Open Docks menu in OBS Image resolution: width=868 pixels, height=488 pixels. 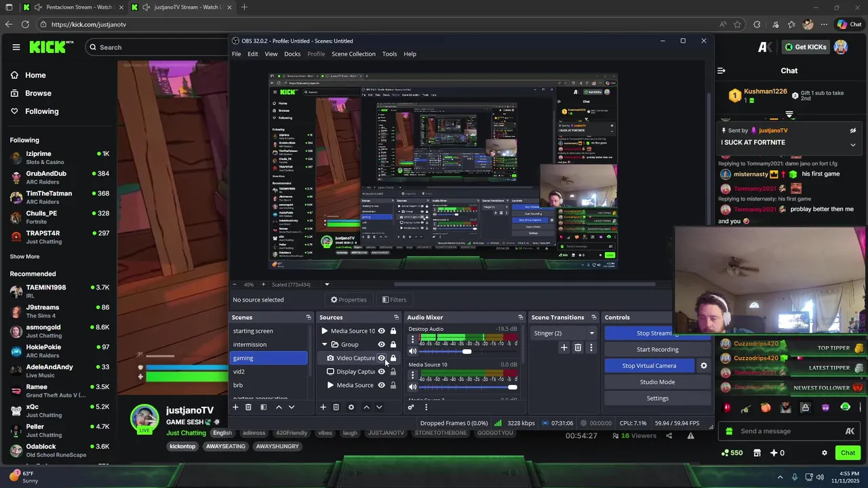(292, 54)
